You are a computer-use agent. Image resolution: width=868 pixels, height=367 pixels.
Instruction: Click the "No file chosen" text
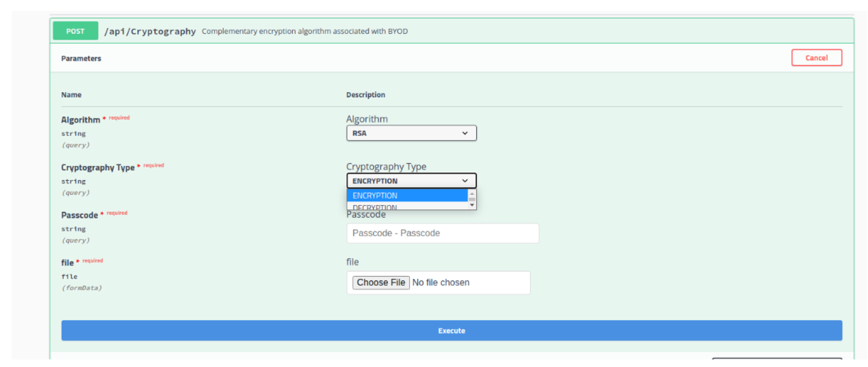pos(440,283)
